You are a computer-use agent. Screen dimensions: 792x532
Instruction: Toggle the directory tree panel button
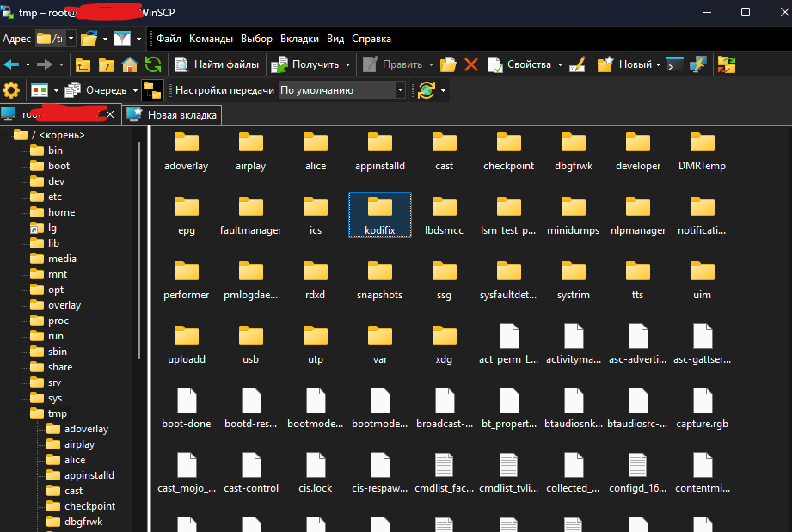tap(151, 90)
